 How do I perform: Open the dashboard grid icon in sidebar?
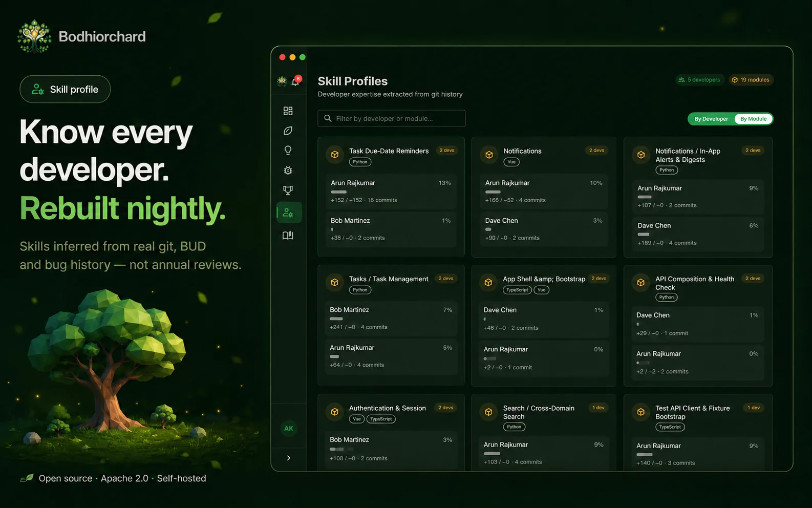tap(288, 111)
